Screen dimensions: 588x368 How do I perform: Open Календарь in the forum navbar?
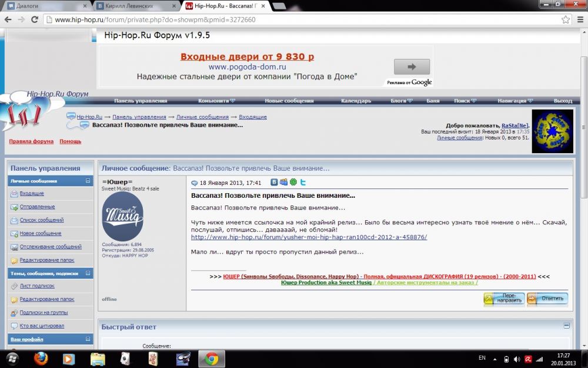pos(356,101)
